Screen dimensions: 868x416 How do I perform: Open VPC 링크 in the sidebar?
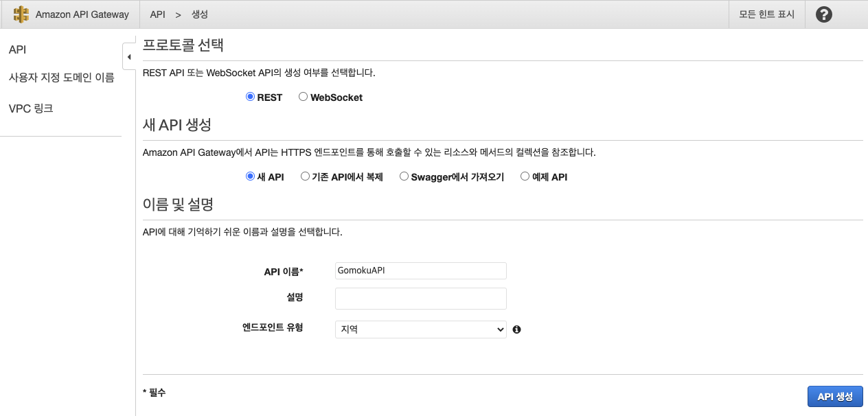coord(31,108)
